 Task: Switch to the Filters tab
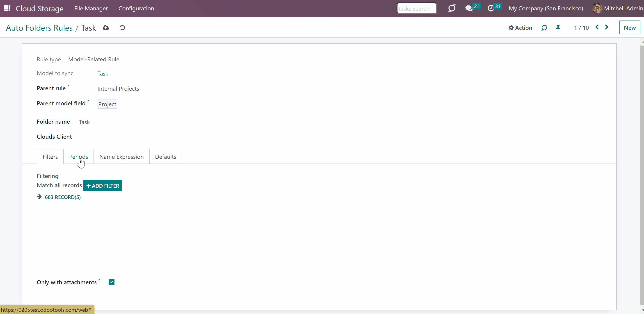click(x=50, y=157)
